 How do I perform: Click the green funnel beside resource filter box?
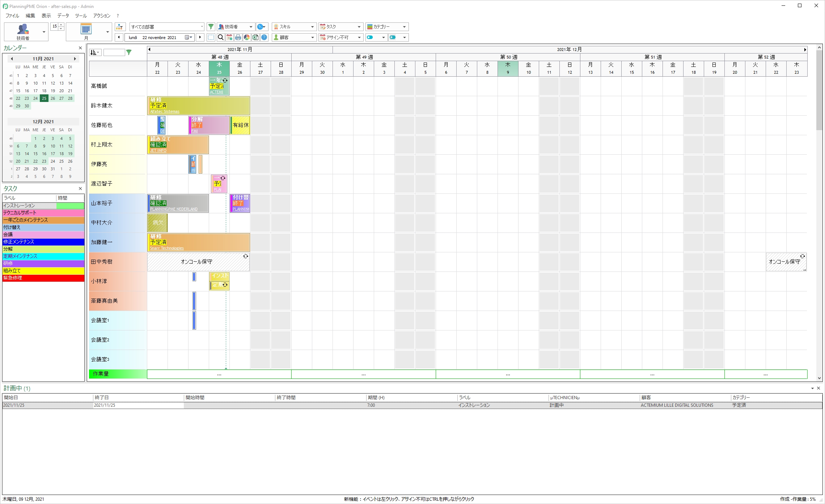(x=129, y=52)
